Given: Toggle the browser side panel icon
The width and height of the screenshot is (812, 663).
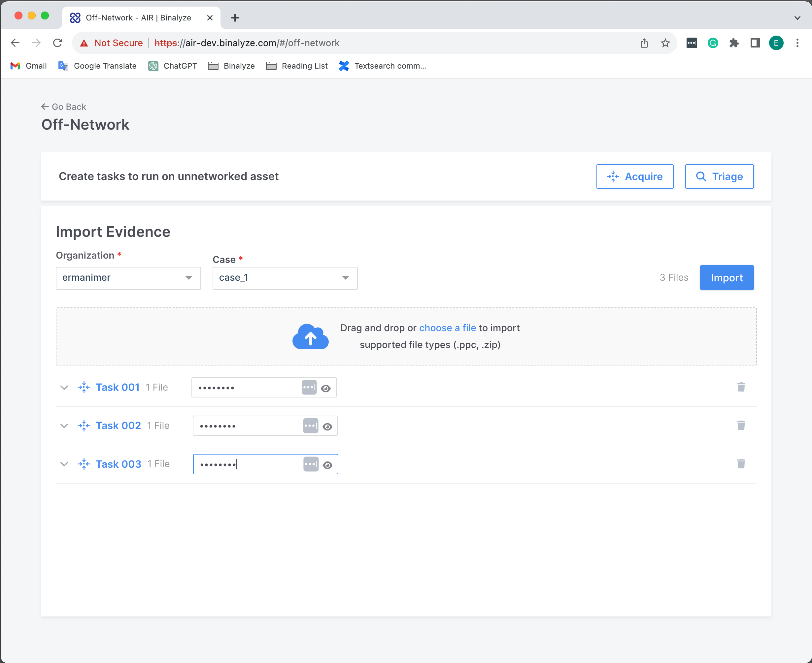Looking at the screenshot, I should [755, 43].
